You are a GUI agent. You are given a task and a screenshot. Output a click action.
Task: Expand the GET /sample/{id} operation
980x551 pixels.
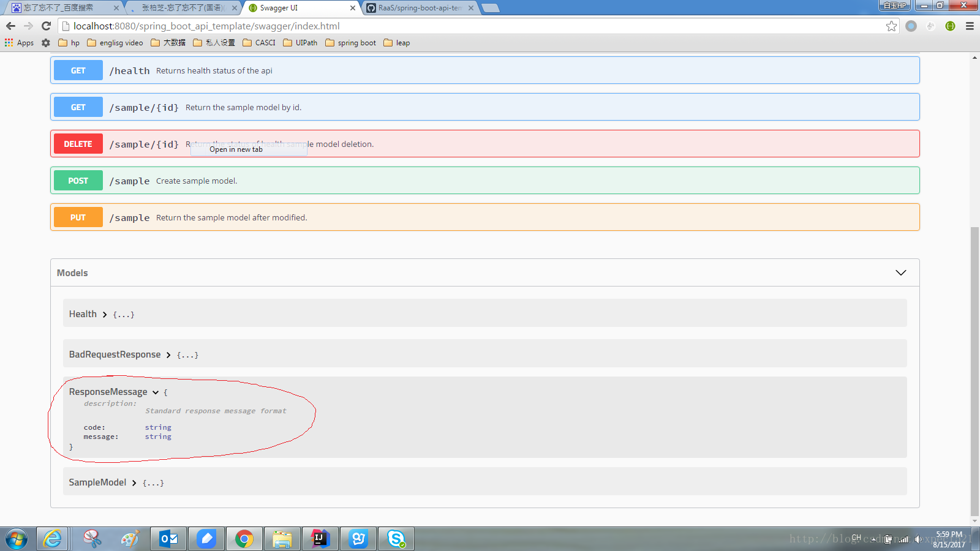[484, 107]
